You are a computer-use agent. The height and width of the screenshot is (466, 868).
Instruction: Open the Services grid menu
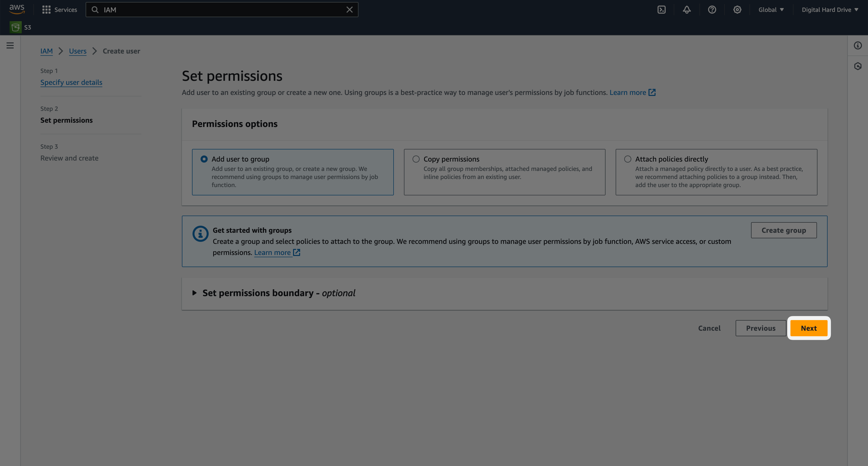coord(60,10)
